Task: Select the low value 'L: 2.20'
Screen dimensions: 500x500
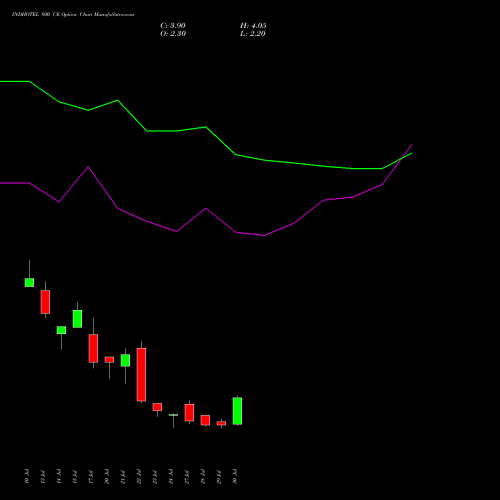Action: [x=253, y=34]
